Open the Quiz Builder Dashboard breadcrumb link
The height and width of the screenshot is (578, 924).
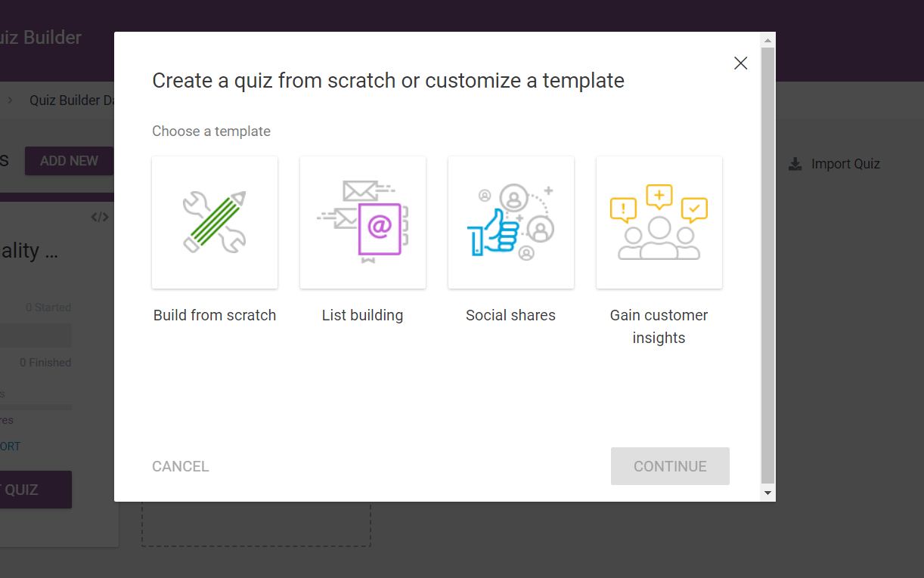click(x=72, y=100)
